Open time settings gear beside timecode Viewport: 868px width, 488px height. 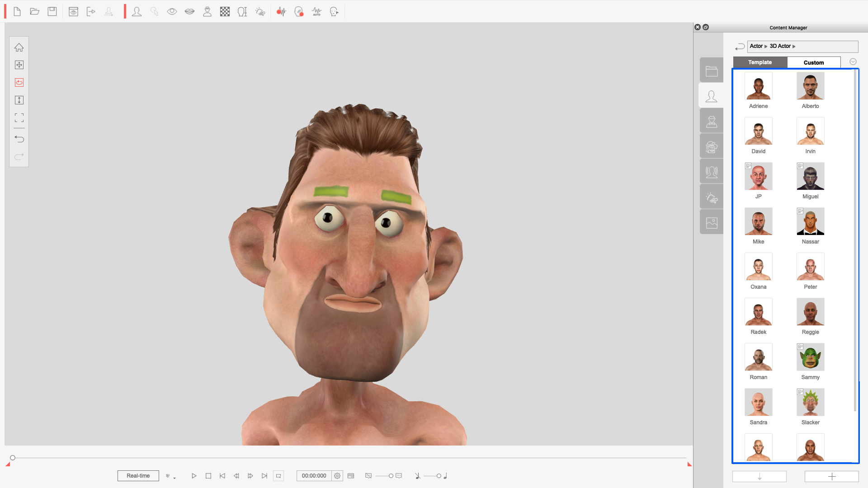[x=337, y=476]
